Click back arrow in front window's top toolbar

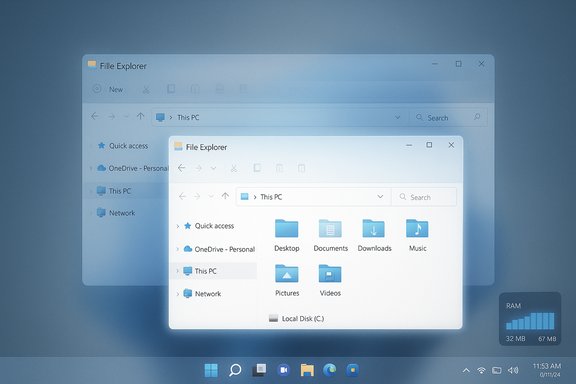pos(181,168)
